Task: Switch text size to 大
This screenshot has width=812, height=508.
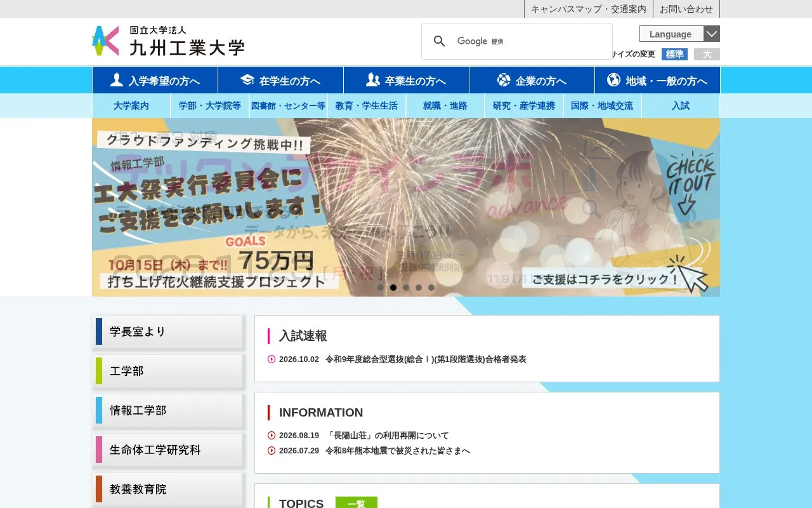Action: coord(707,55)
